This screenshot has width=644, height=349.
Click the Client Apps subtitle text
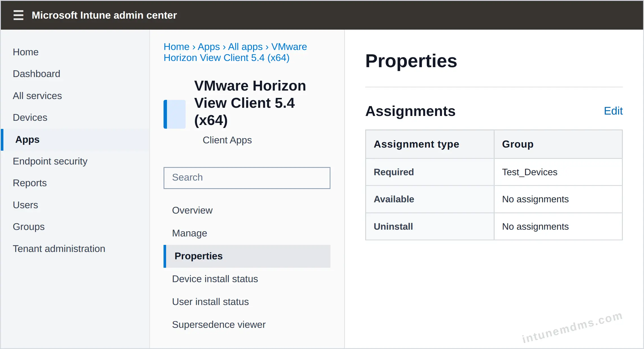227,140
